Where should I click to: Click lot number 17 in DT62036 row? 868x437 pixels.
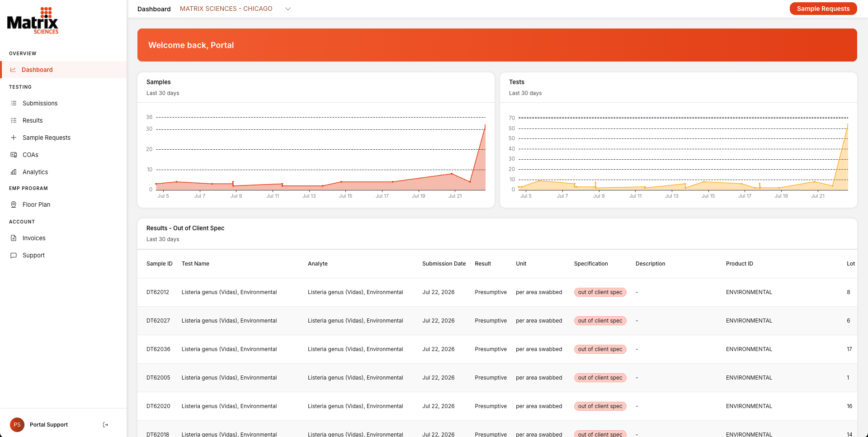click(x=849, y=349)
